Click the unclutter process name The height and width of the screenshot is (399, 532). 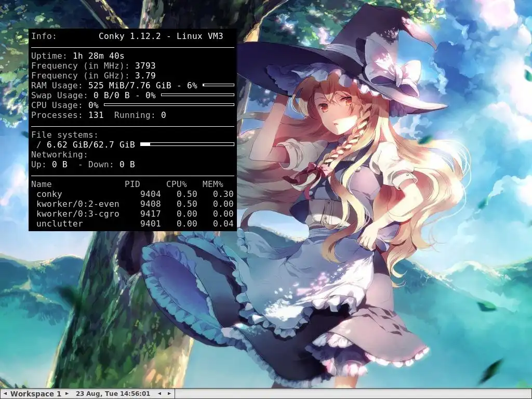[59, 223]
